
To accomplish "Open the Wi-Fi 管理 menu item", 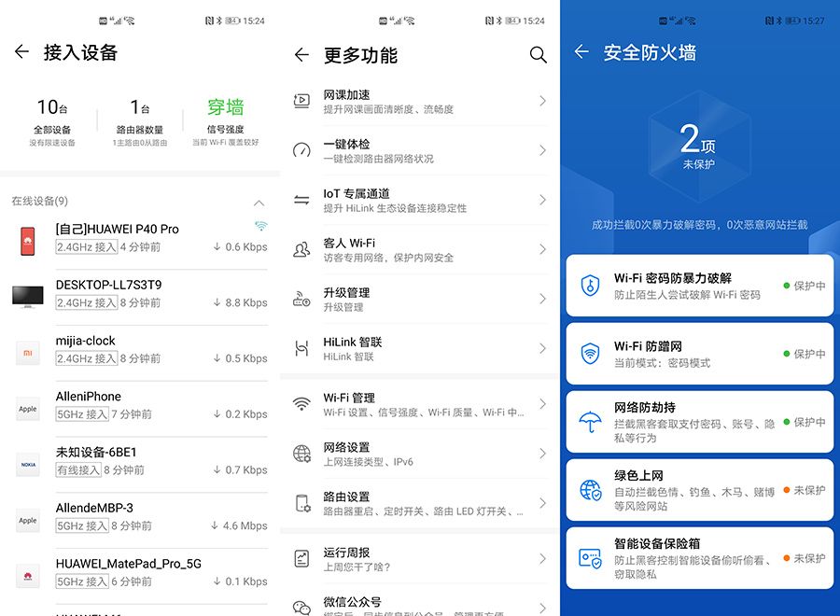I will click(x=420, y=404).
